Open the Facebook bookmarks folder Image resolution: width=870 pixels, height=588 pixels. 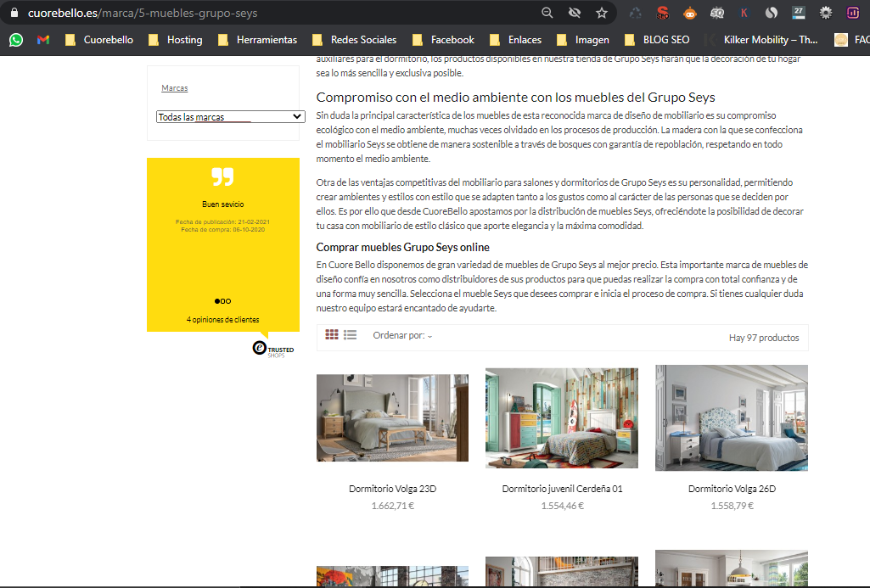pos(443,40)
